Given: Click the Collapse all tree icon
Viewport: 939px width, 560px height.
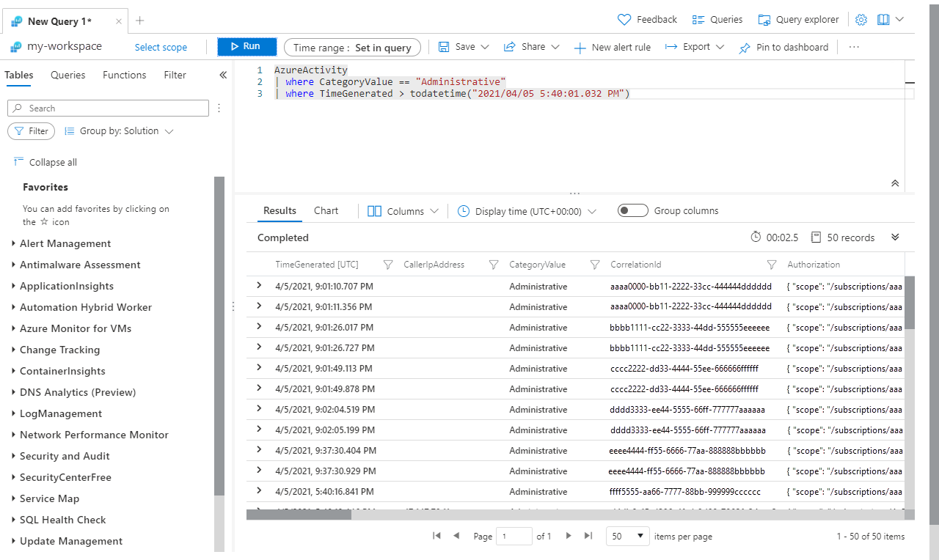Looking at the screenshot, I should 18,162.
